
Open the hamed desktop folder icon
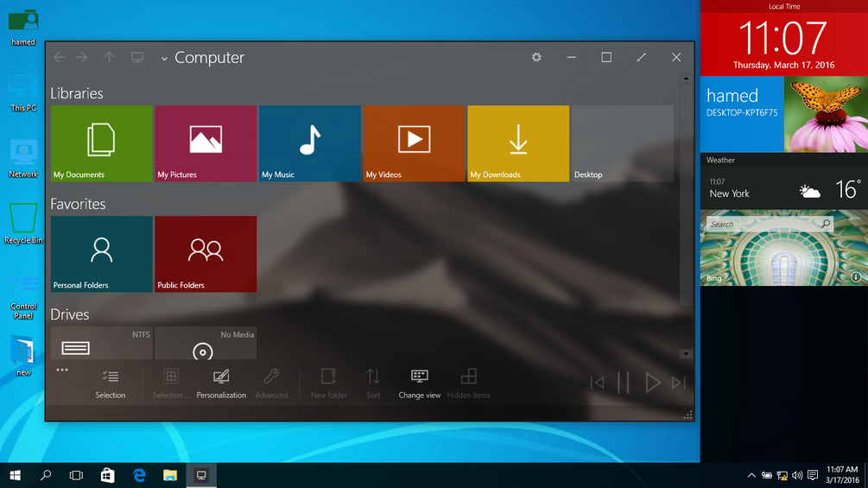(x=23, y=27)
